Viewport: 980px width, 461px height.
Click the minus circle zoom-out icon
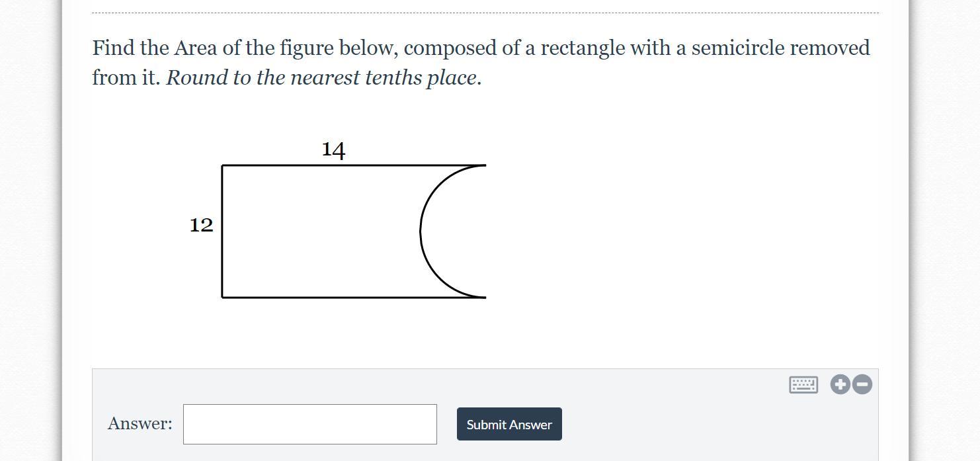click(x=862, y=384)
